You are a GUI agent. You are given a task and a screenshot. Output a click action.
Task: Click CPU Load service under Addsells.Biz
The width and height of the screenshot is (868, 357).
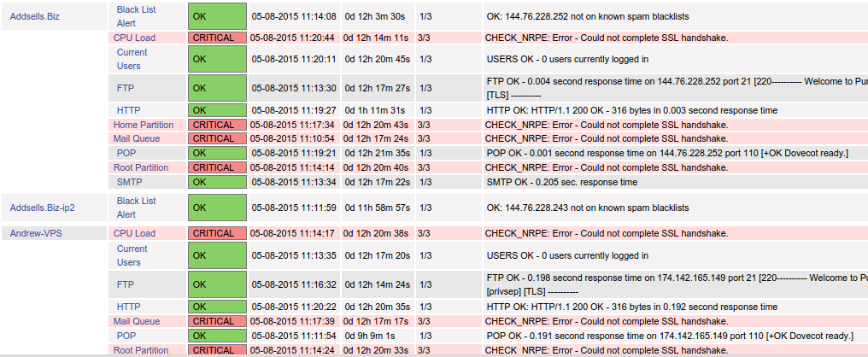(x=134, y=38)
